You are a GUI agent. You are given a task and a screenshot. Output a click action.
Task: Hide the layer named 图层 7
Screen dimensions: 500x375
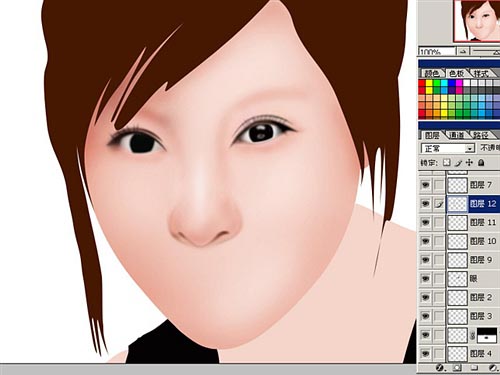coord(425,185)
